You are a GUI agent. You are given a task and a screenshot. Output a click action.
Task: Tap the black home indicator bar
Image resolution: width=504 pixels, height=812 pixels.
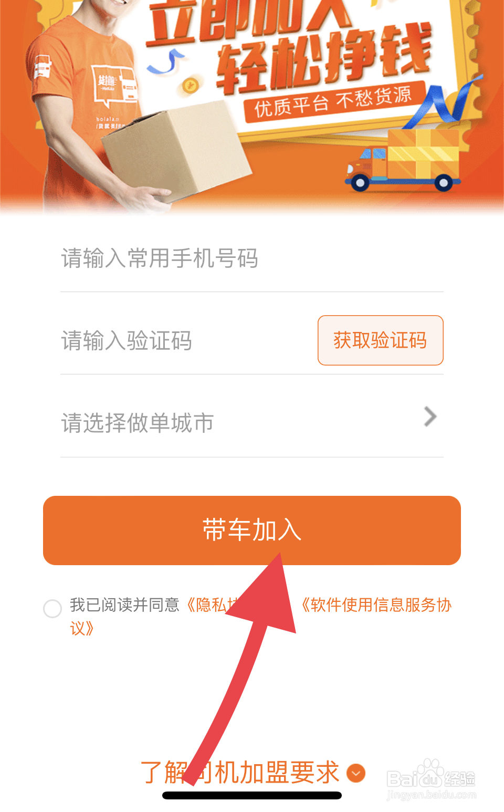point(252,795)
